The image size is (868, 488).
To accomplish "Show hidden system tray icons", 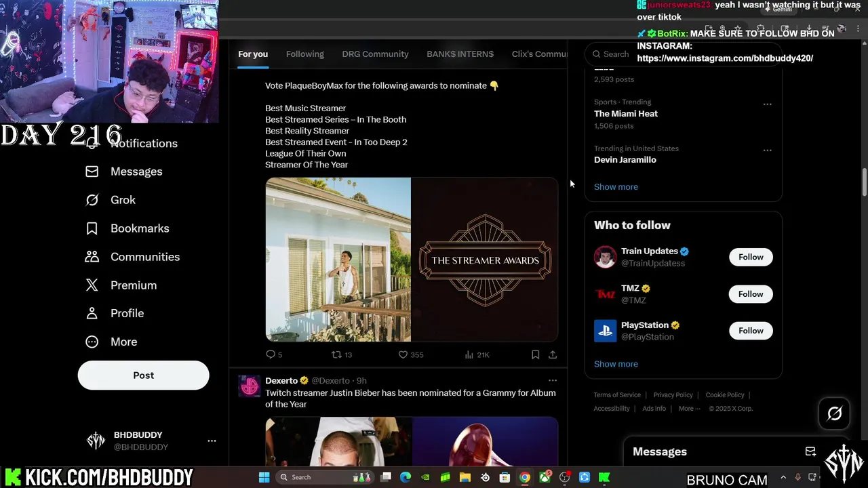I will [783, 477].
